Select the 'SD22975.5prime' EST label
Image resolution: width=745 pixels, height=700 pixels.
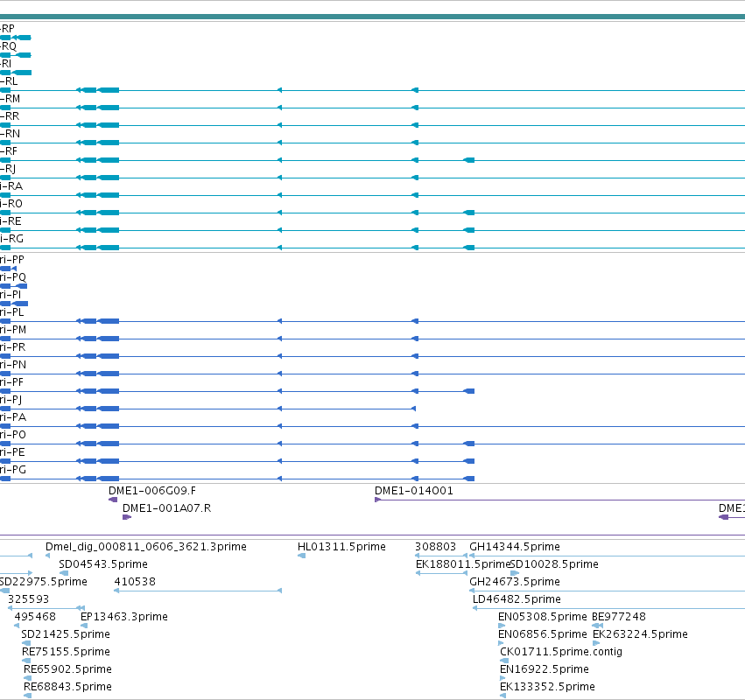point(43,582)
